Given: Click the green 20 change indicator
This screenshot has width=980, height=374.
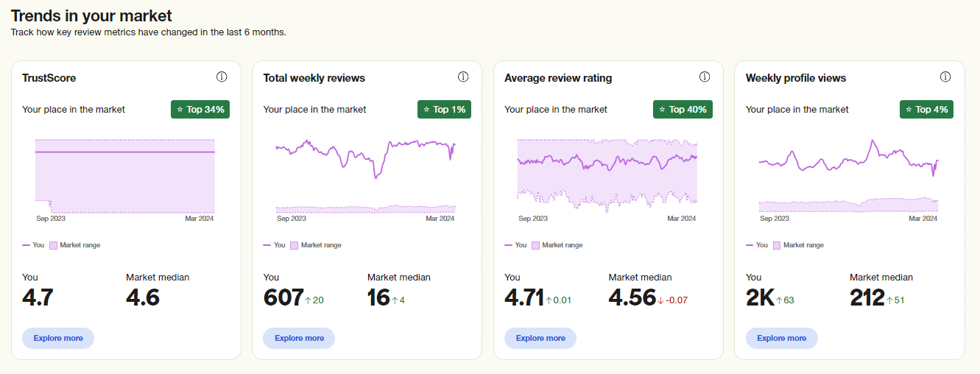Looking at the screenshot, I should [314, 300].
